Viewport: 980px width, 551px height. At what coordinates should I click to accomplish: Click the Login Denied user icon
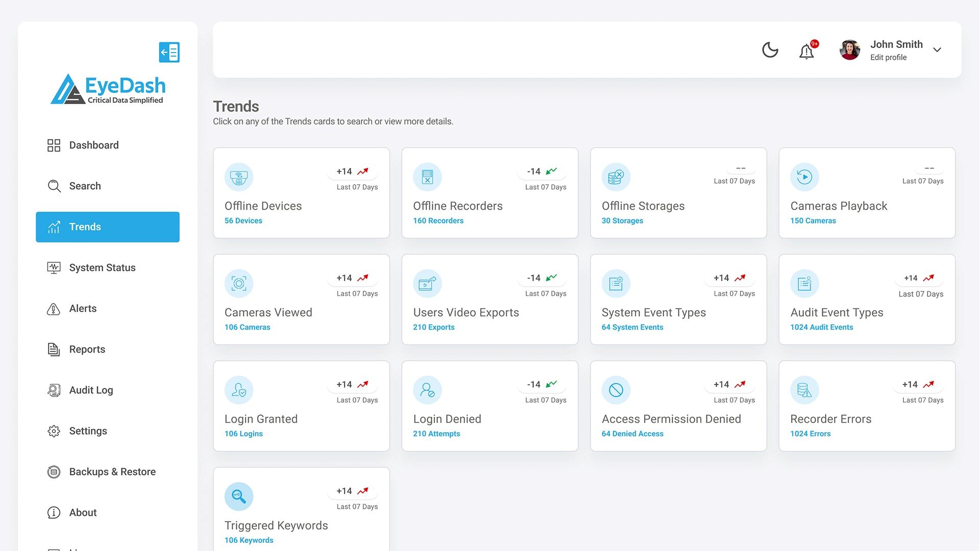427,390
